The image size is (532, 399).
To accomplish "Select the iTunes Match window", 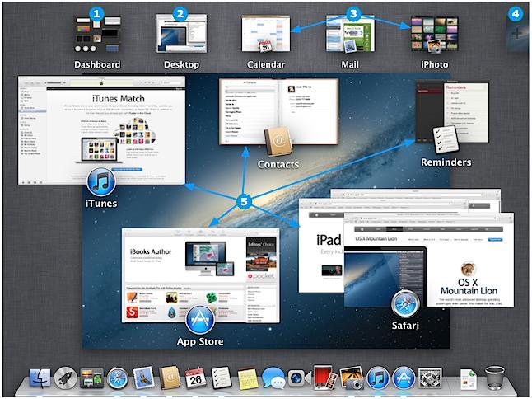I will [x=101, y=130].
